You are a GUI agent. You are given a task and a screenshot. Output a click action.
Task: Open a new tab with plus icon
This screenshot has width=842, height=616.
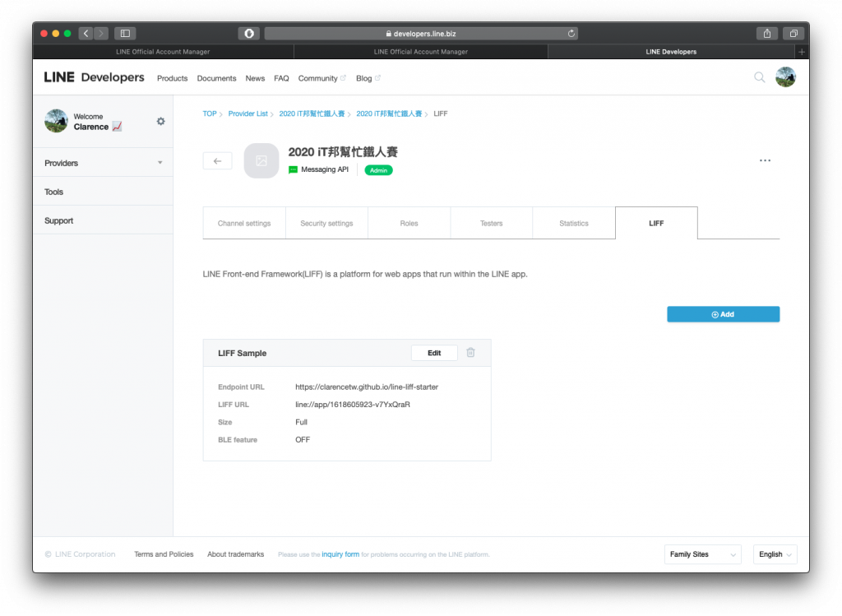click(802, 52)
